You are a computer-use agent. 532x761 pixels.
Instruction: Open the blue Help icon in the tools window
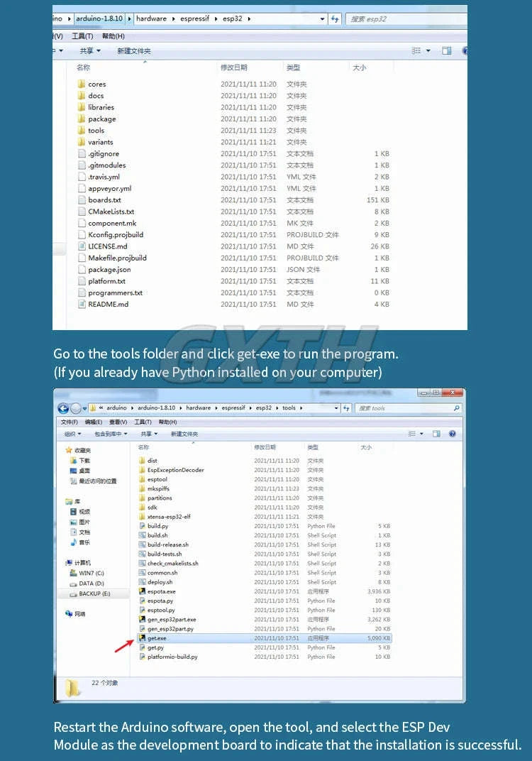pos(452,434)
